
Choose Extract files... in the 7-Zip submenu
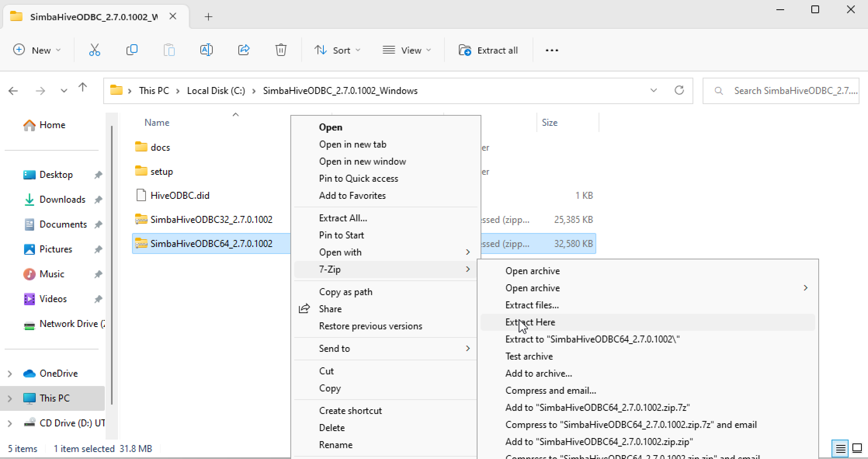pos(648,305)
